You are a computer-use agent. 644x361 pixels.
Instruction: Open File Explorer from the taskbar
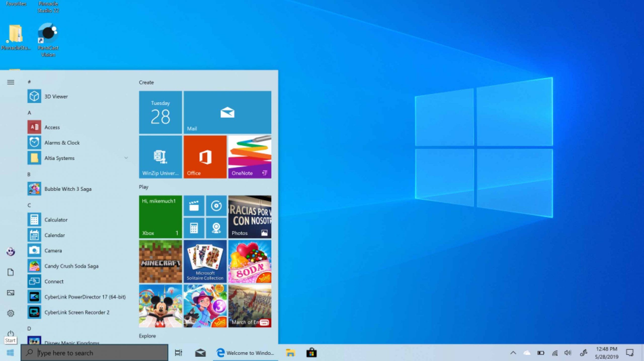click(x=291, y=353)
